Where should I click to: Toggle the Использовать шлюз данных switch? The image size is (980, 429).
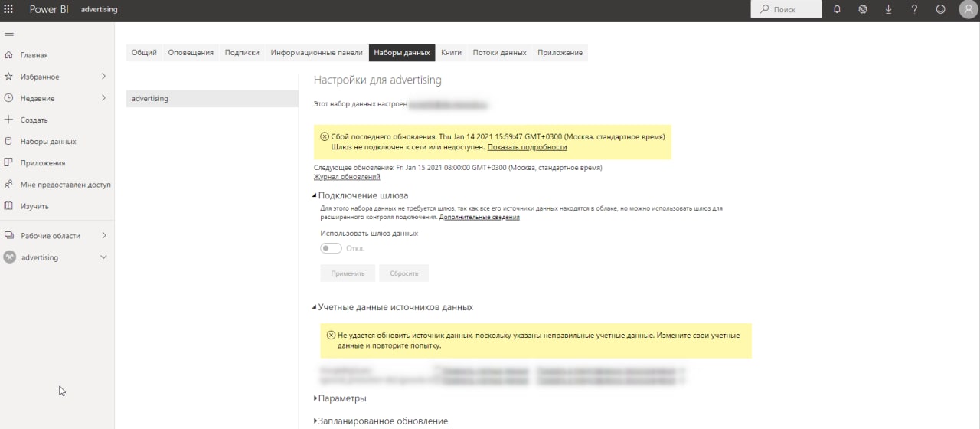tap(331, 248)
